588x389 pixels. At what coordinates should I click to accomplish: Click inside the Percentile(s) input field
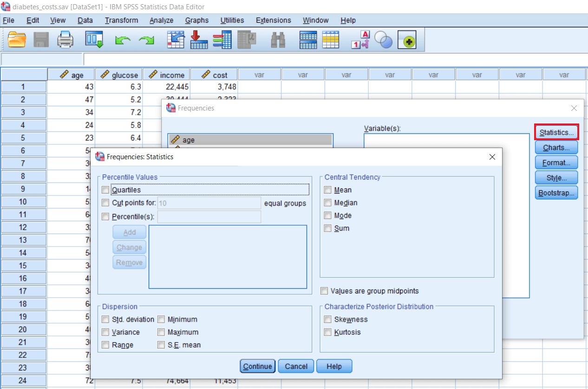[209, 217]
